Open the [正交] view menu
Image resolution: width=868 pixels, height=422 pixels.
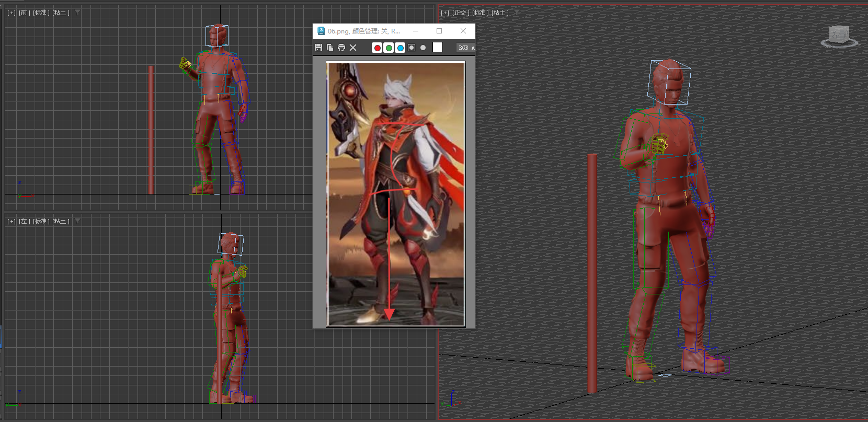[x=460, y=13]
